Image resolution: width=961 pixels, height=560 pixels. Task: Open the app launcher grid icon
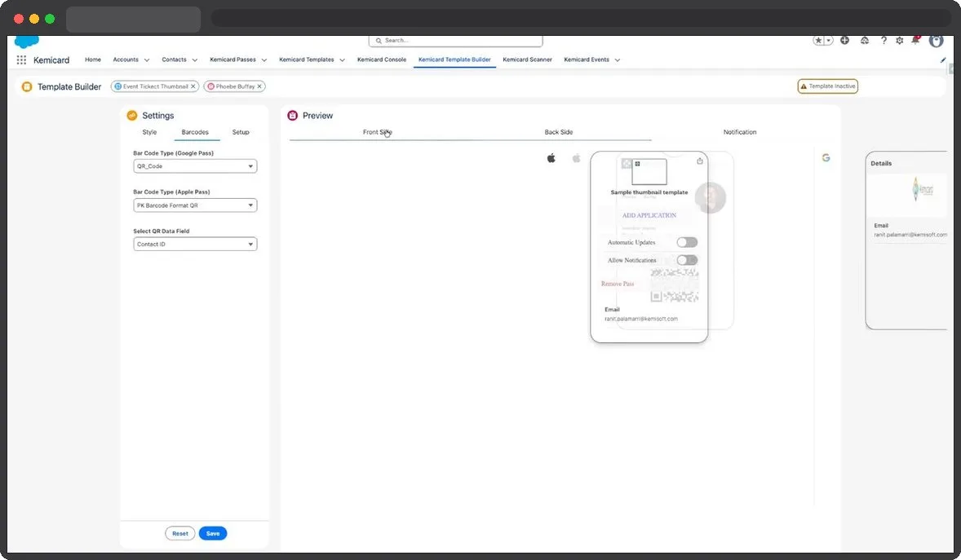tap(21, 60)
